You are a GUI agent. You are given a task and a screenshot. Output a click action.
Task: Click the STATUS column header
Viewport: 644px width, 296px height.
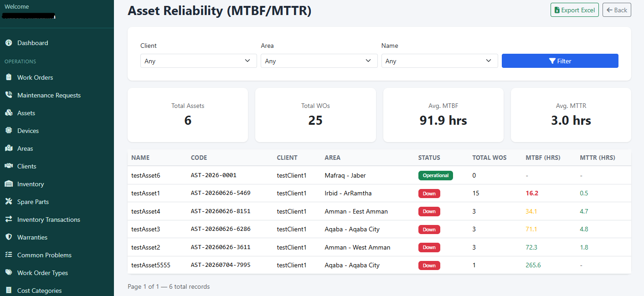click(429, 158)
